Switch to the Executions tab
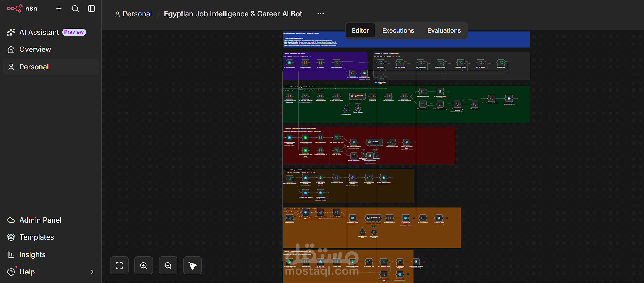 click(x=398, y=30)
